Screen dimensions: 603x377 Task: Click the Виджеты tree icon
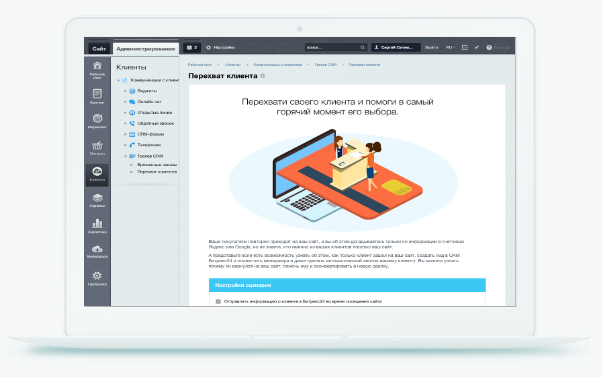(132, 91)
